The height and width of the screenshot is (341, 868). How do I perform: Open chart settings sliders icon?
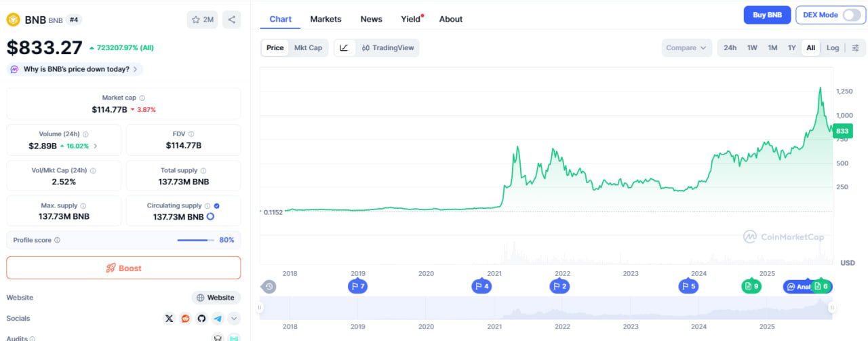(x=855, y=47)
